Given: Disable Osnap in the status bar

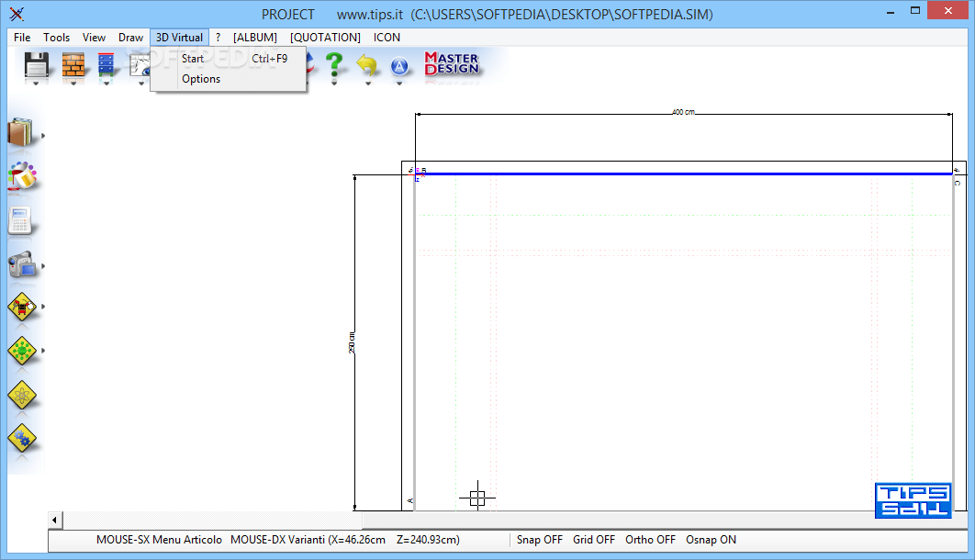Looking at the screenshot, I should 711,540.
